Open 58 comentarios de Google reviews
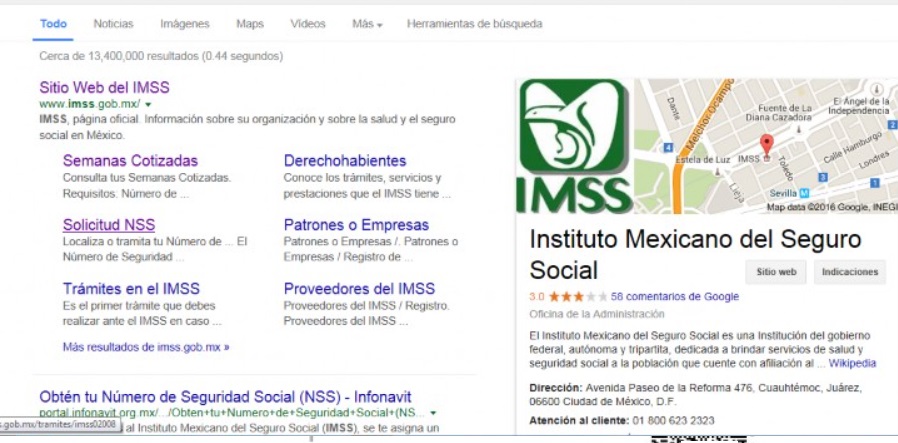 (675, 297)
